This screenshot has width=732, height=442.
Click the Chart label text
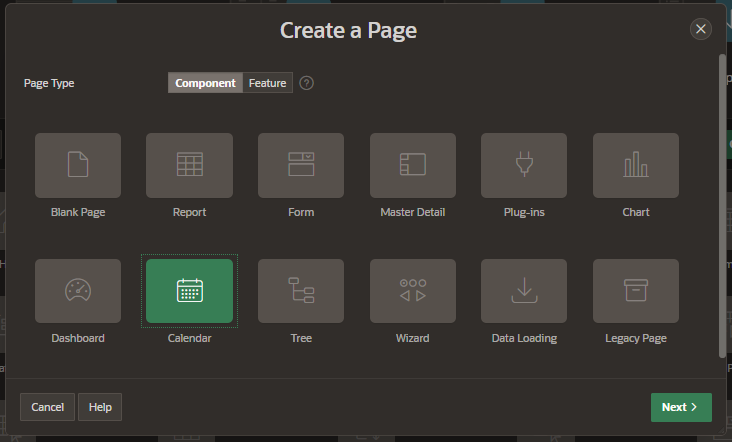coord(636,212)
